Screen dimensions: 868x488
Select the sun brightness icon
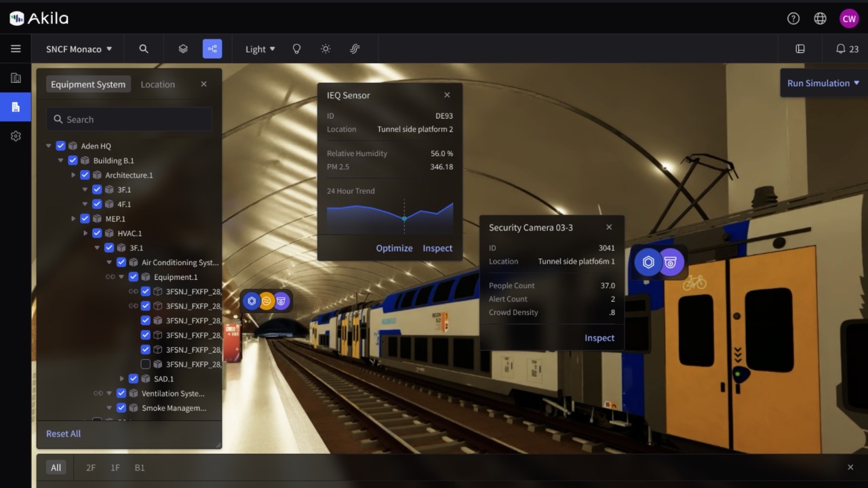pyautogui.click(x=325, y=48)
